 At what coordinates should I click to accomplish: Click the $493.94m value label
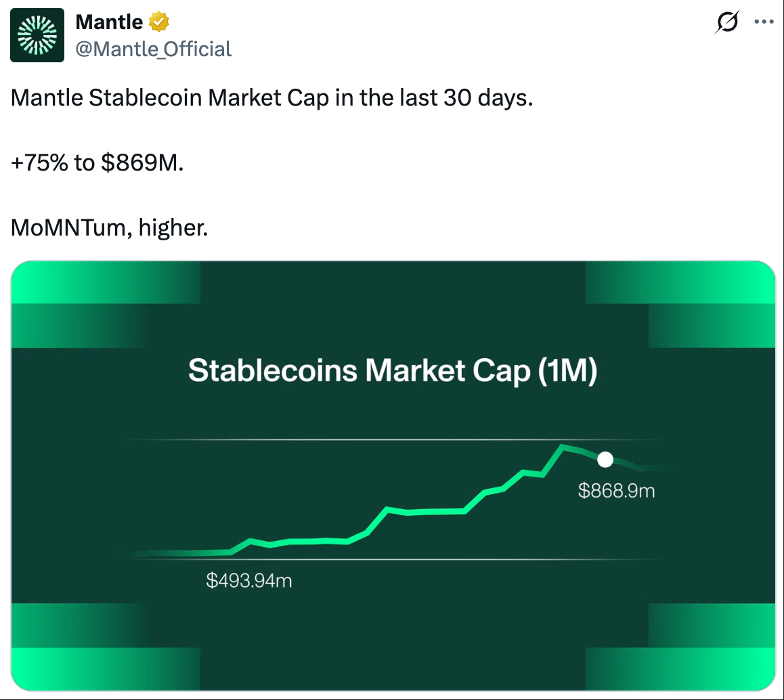click(249, 580)
